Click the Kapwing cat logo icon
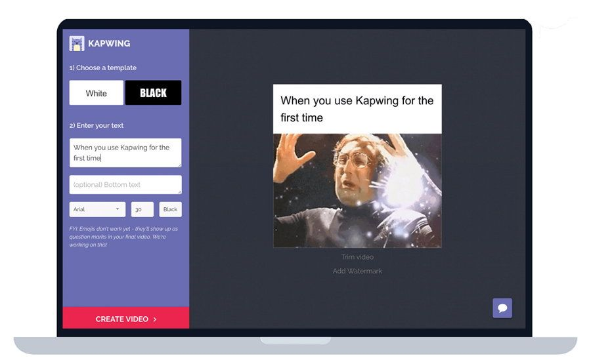 click(x=77, y=44)
